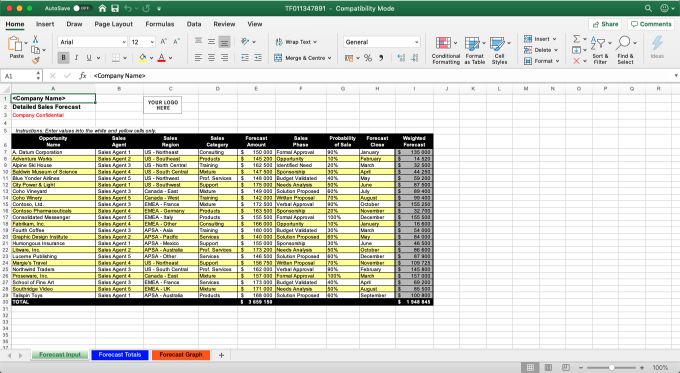Toggle Italic formatting button
This screenshot has width=680, height=373.
click(76, 58)
